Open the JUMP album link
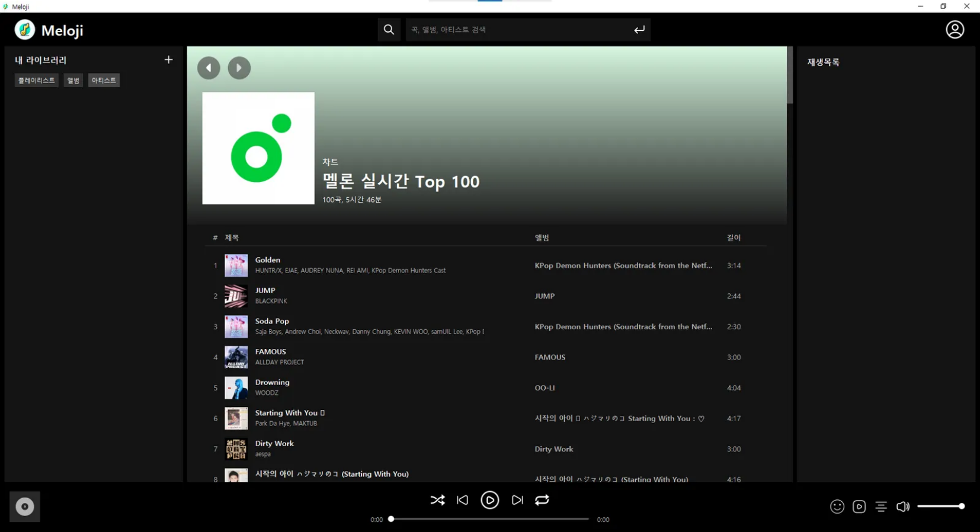The height and width of the screenshot is (532, 980). click(x=545, y=296)
